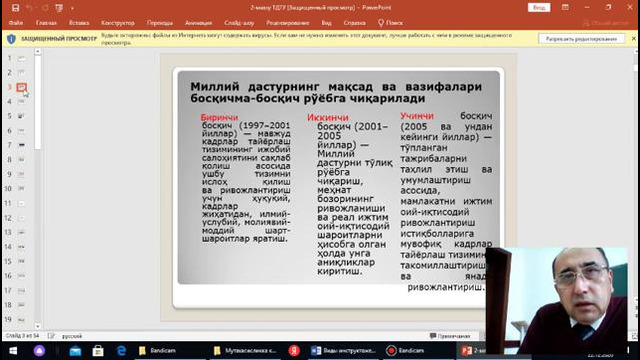Open the purple Alice assistant taskbar icon
This screenshot has height=360, width=640.
pos(39,351)
